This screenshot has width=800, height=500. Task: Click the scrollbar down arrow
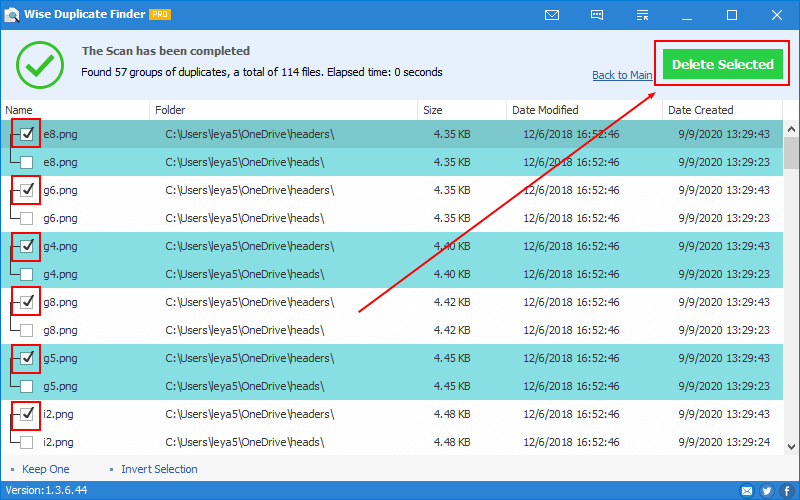coord(791,447)
